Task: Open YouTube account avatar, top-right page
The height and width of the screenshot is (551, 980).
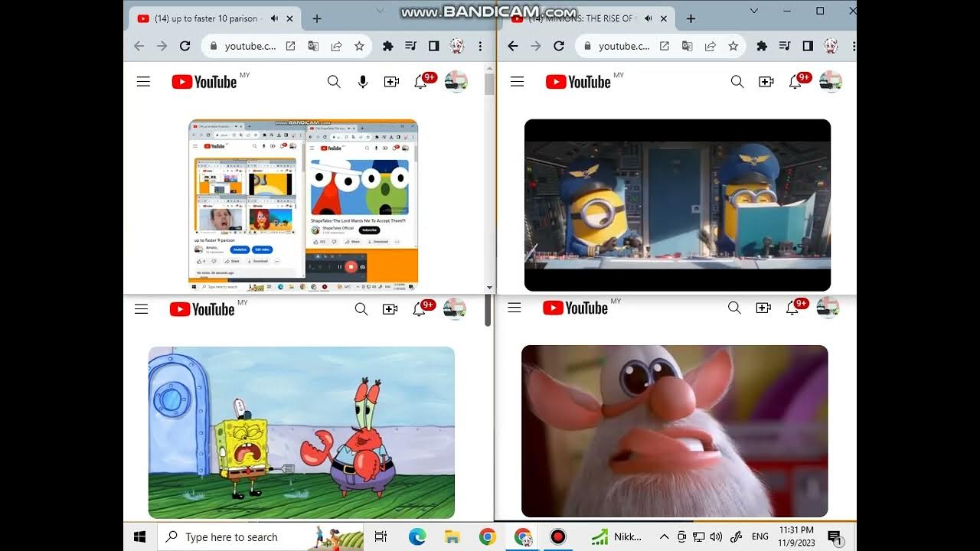Action: [831, 82]
